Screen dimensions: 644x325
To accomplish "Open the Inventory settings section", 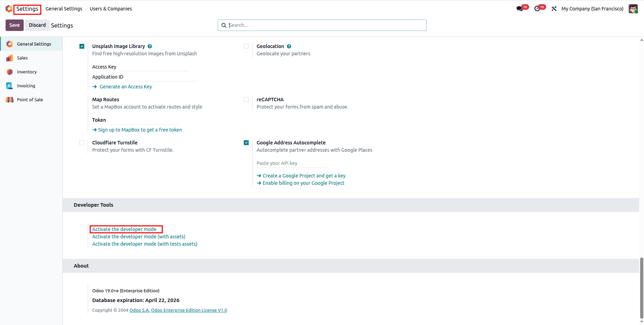I will (26, 72).
